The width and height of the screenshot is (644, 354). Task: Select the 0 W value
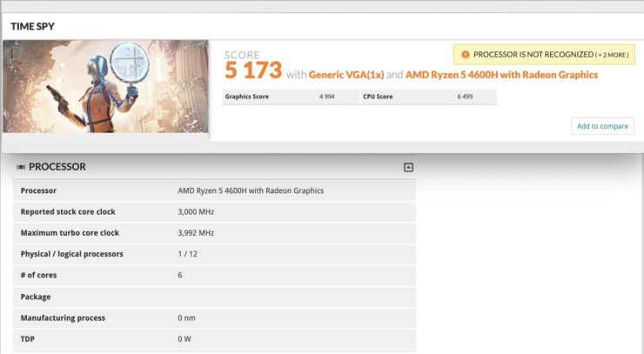pyautogui.click(x=184, y=339)
